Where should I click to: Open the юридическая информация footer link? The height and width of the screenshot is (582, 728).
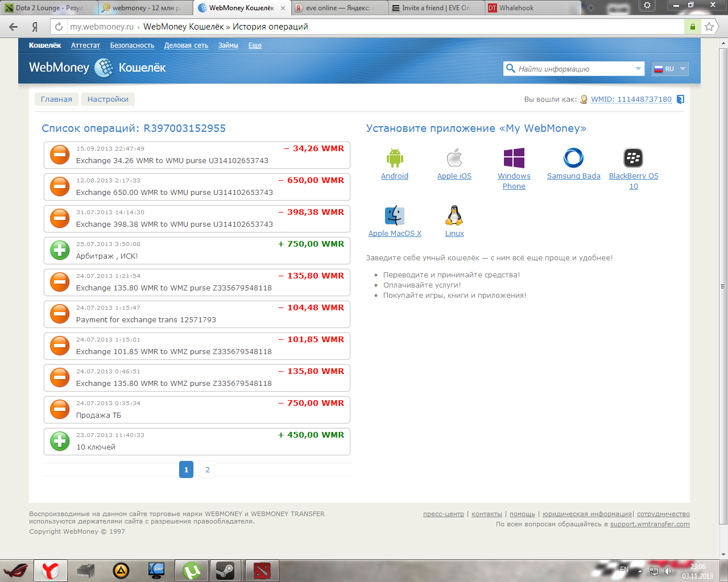tap(587, 514)
